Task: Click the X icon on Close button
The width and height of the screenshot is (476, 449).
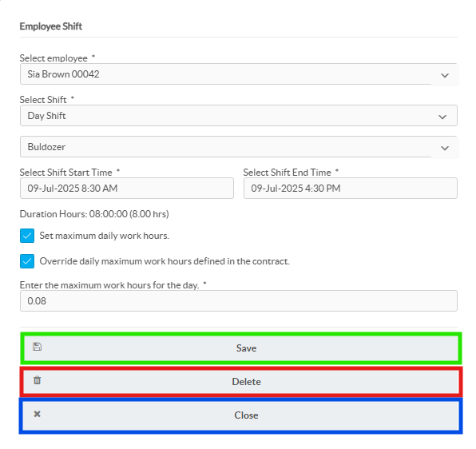Action: (37, 414)
